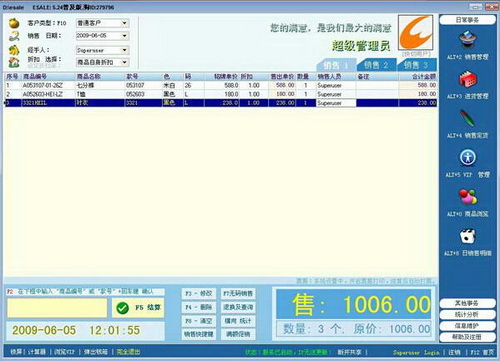Click the yellow 完全退出 link
Screen dimensions: 500x361
point(128,352)
